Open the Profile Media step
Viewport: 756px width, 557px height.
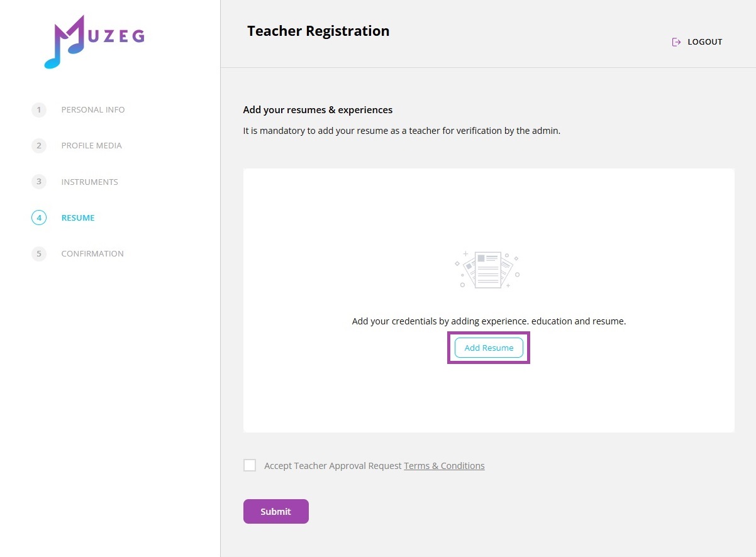(x=91, y=146)
